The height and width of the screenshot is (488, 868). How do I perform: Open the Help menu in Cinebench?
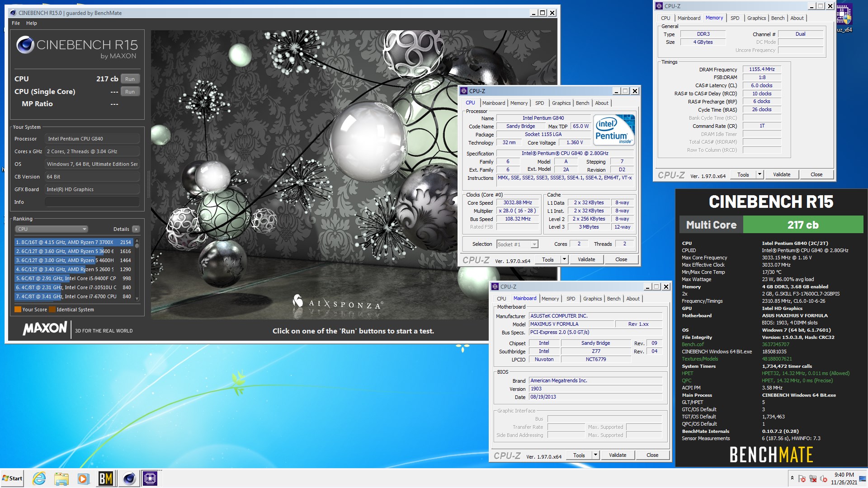pos(32,23)
